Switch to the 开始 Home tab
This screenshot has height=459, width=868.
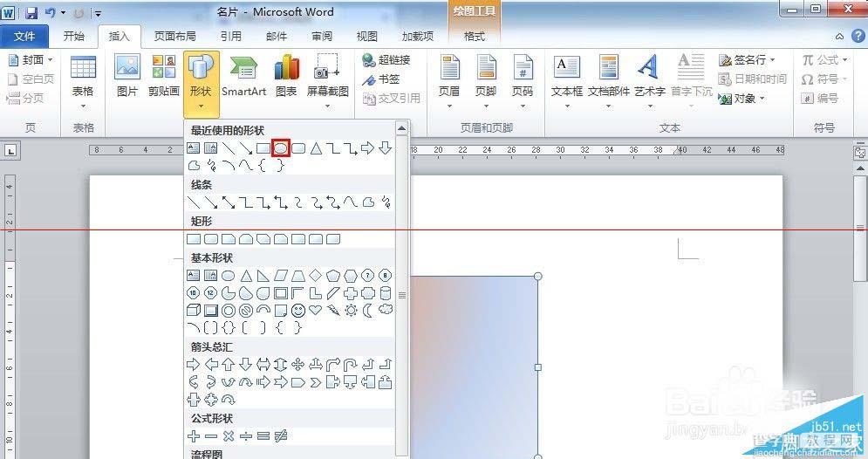tap(73, 36)
